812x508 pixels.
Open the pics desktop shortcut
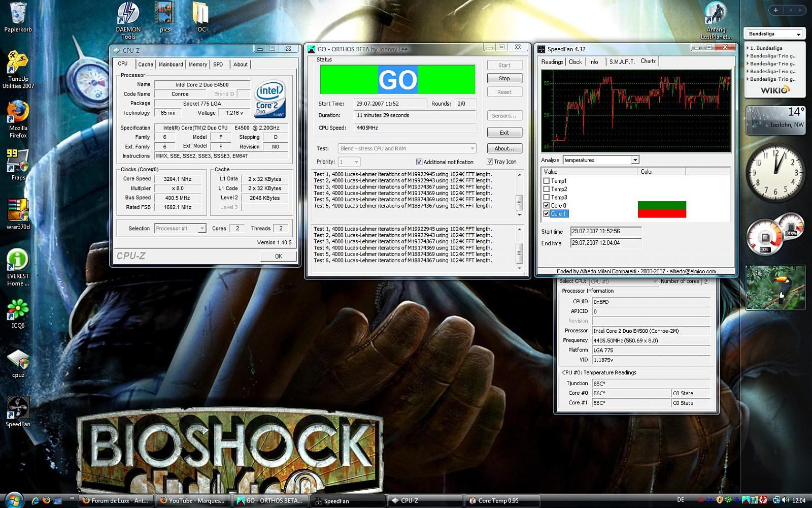click(x=165, y=18)
